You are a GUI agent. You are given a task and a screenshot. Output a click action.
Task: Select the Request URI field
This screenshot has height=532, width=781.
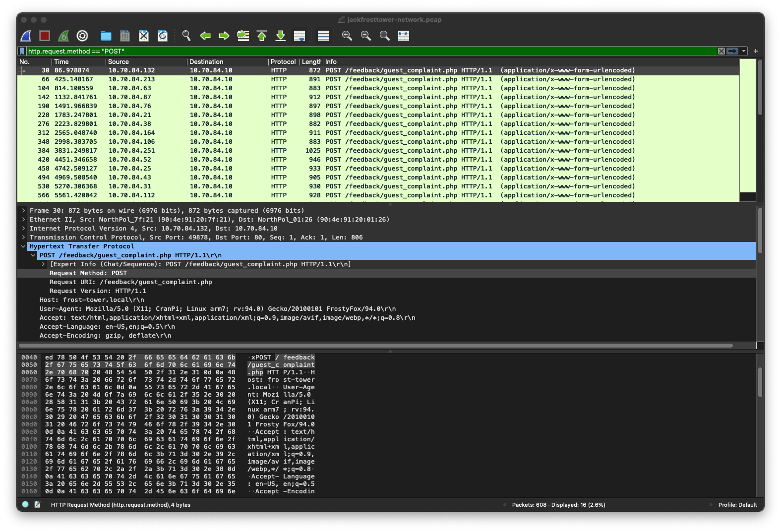387,282
